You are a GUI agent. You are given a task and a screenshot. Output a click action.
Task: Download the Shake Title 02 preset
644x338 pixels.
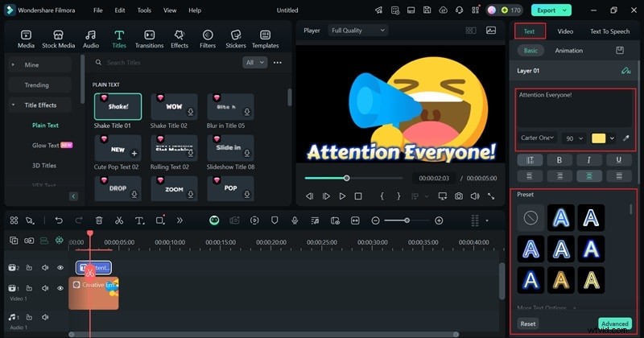[x=191, y=112]
